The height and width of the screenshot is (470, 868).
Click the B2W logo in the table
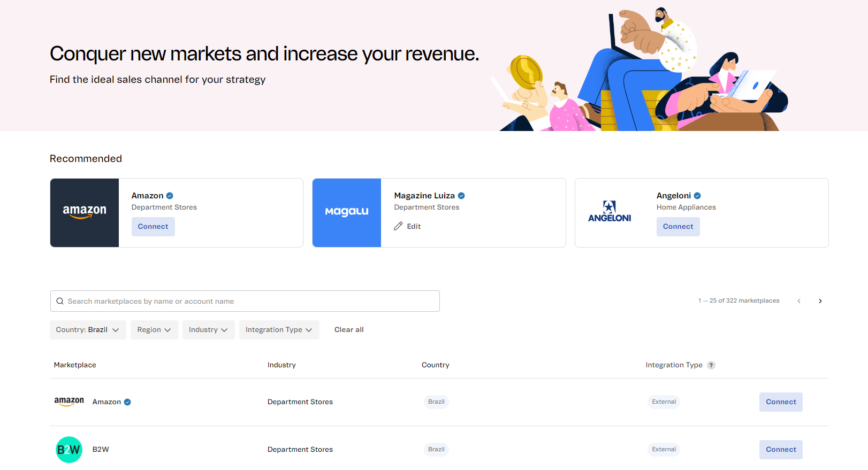[x=69, y=450]
